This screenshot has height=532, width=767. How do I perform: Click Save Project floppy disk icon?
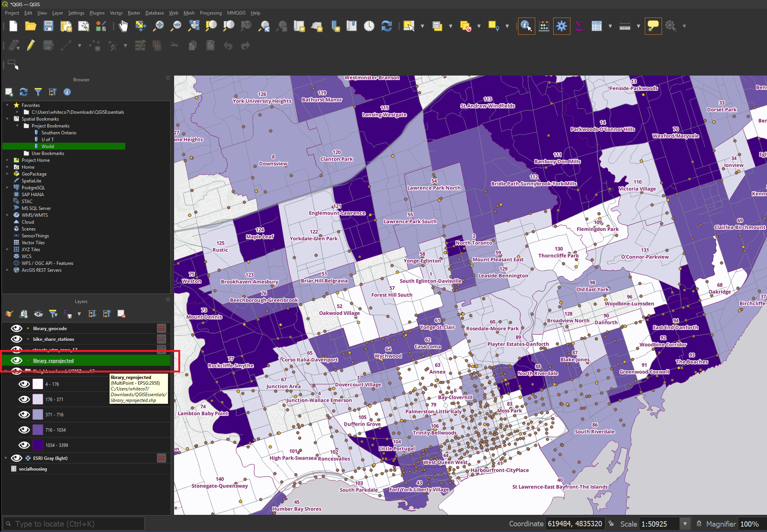(48, 26)
